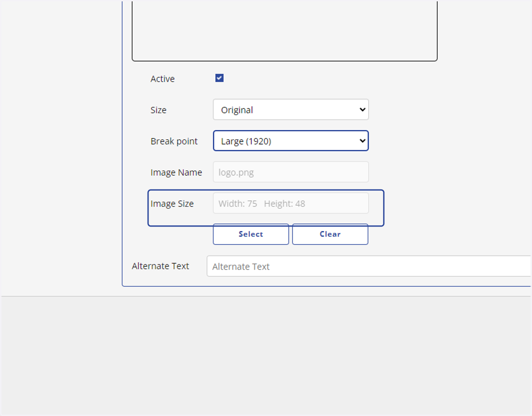The height and width of the screenshot is (416, 532).
Task: Click the Image Size label
Action: pyautogui.click(x=172, y=204)
